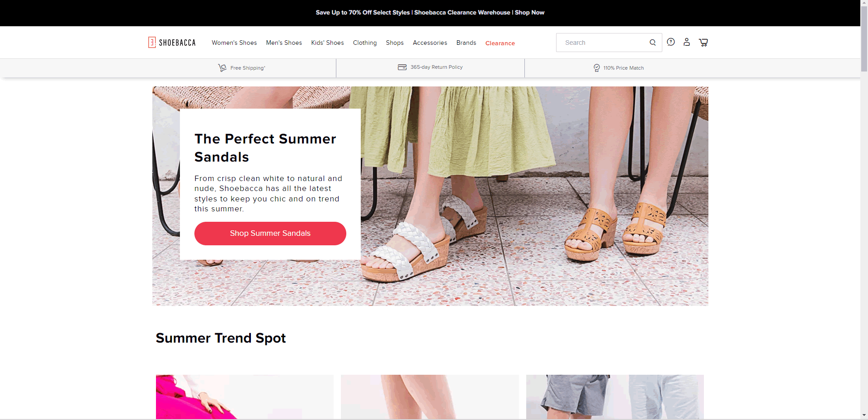Open the Free Shipping link
The height and width of the screenshot is (420, 868).
click(248, 68)
